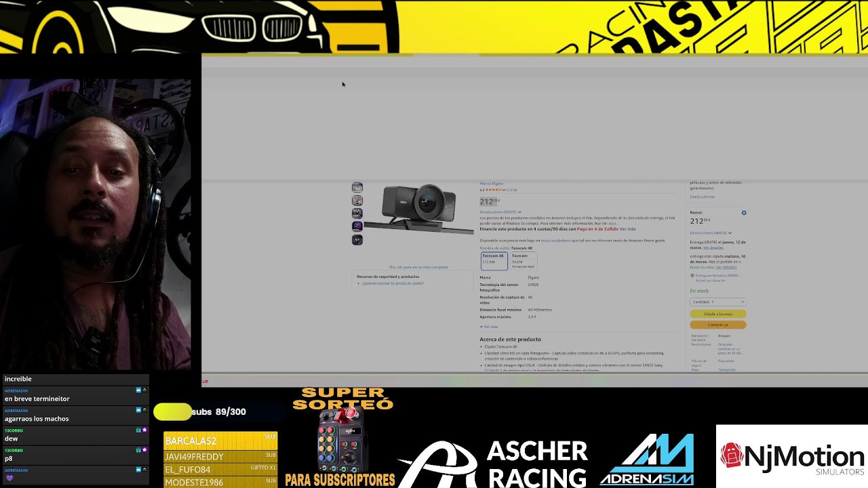Click the 'en breve termineitor' chat message
Image resolution: width=868 pixels, height=488 pixels.
37,399
